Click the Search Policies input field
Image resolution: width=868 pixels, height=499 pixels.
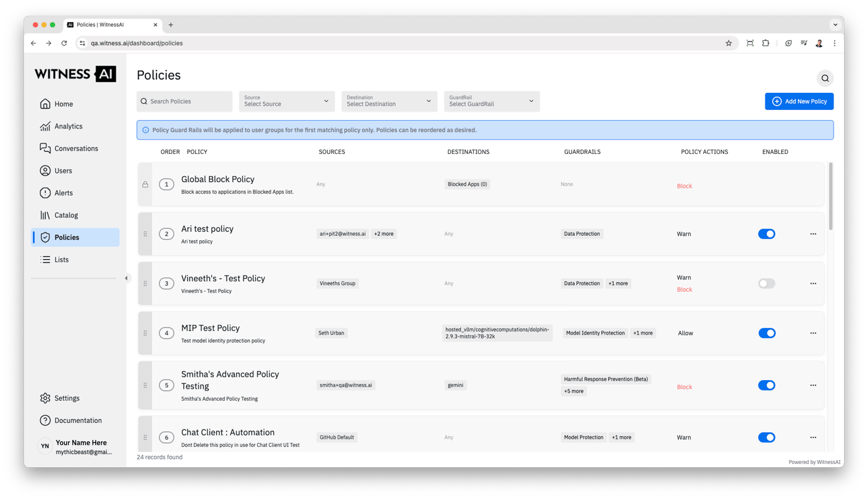coord(184,101)
